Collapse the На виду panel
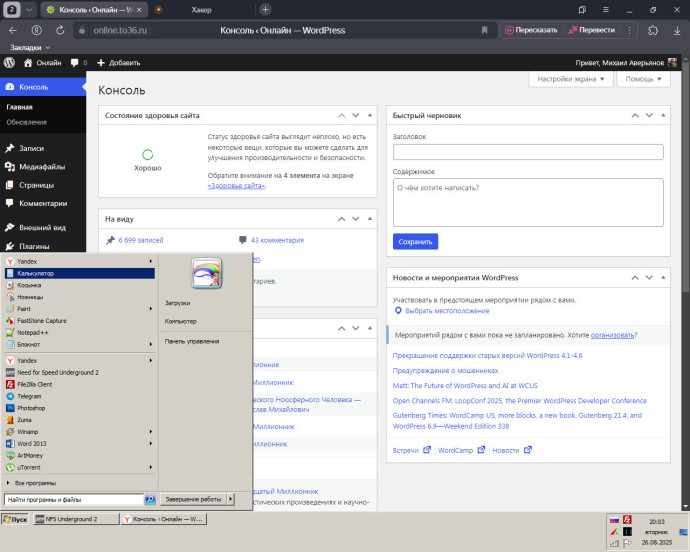This screenshot has width=690, height=552. (x=370, y=219)
